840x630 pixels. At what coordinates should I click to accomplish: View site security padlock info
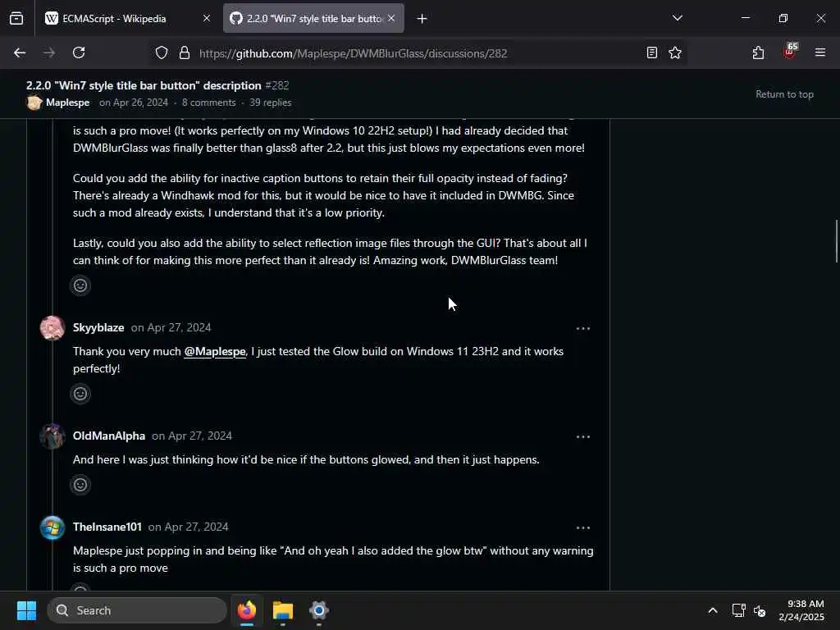[185, 53]
